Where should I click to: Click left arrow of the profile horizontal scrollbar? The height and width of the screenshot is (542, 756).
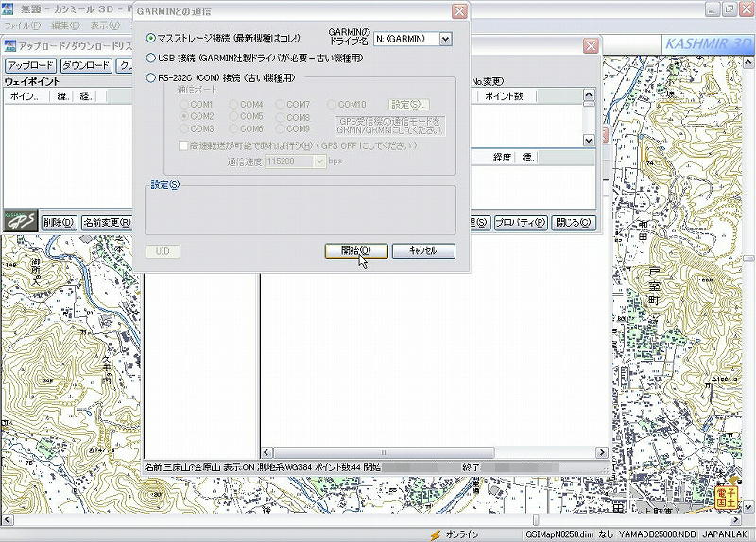(x=266, y=452)
